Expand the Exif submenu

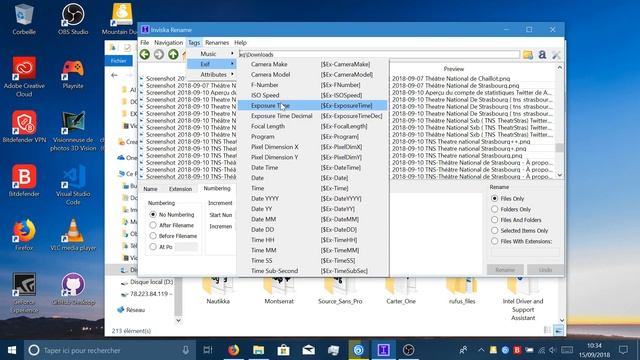211,64
